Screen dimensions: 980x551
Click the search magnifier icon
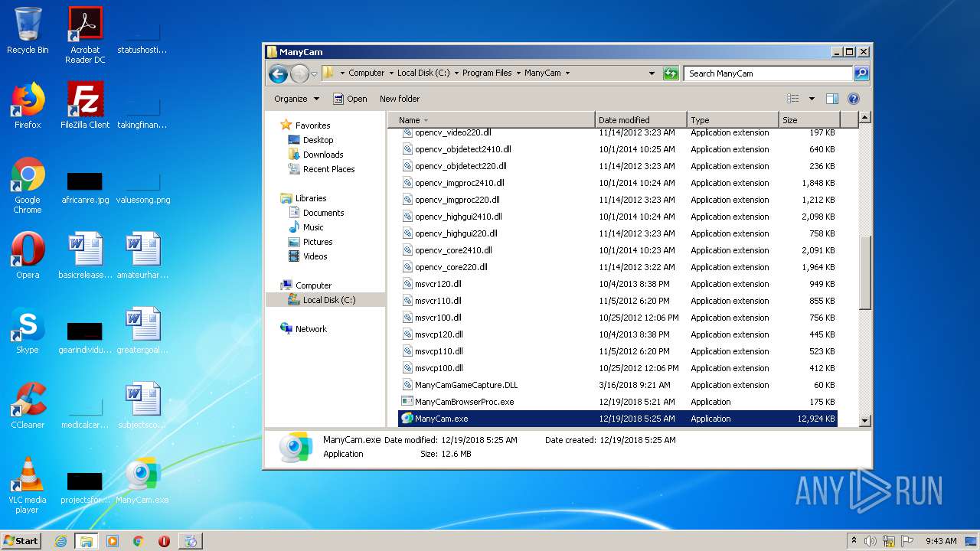point(861,73)
